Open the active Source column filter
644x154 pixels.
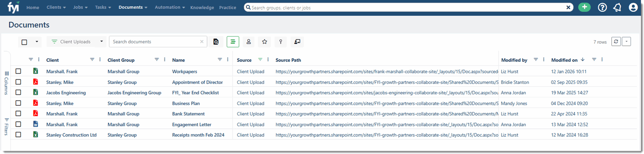(260, 60)
